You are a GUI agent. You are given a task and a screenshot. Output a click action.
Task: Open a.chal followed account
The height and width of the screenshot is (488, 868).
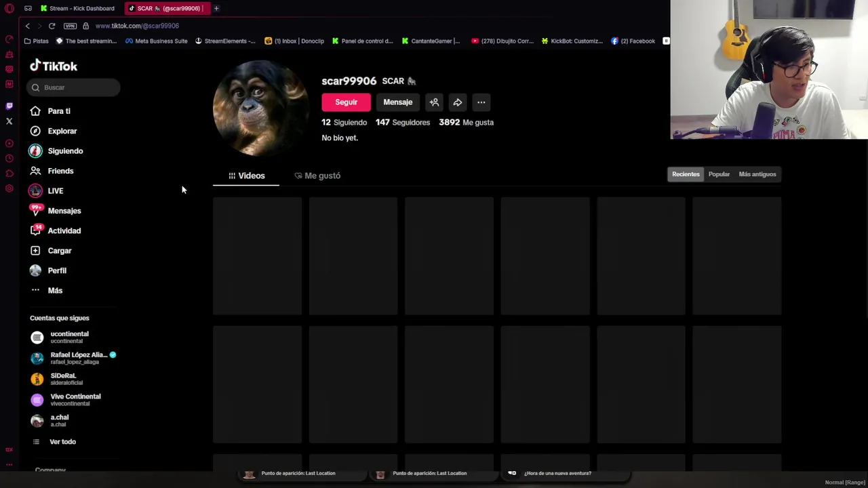[x=50, y=420]
